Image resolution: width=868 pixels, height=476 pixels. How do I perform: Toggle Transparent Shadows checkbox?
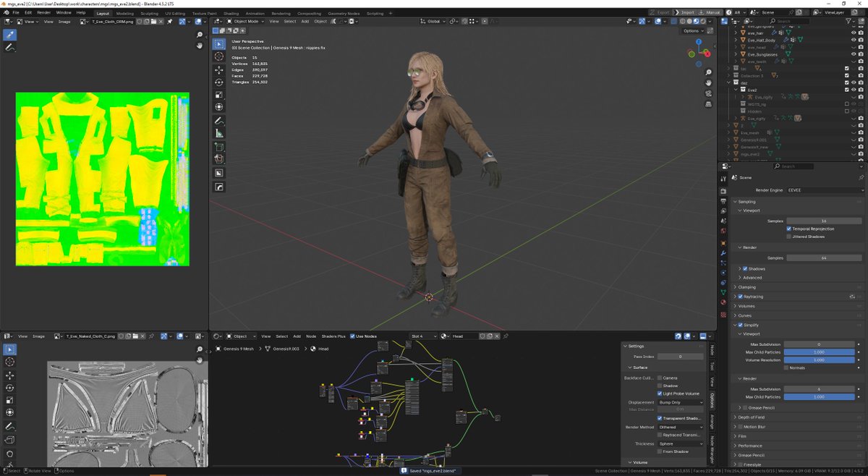point(660,418)
